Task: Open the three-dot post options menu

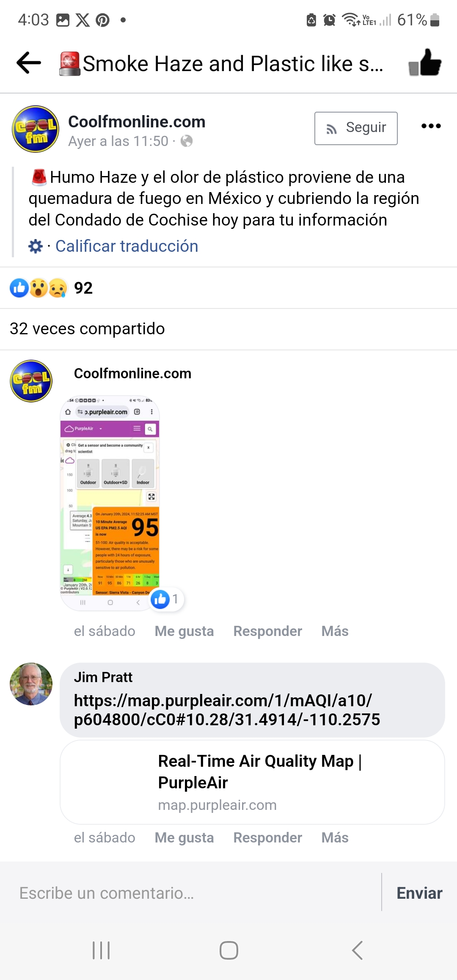Action: point(431,126)
